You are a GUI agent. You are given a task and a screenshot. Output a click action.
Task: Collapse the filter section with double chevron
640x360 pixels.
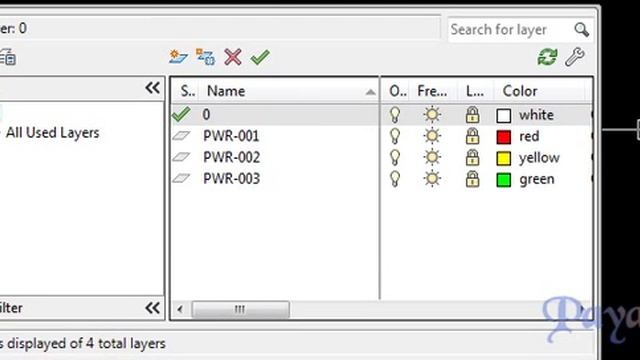point(153,308)
